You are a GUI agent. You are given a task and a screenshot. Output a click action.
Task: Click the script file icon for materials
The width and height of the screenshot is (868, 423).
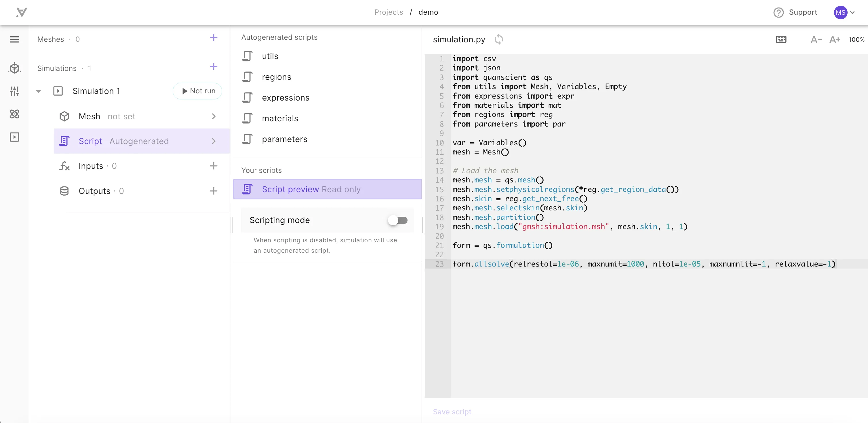(247, 118)
